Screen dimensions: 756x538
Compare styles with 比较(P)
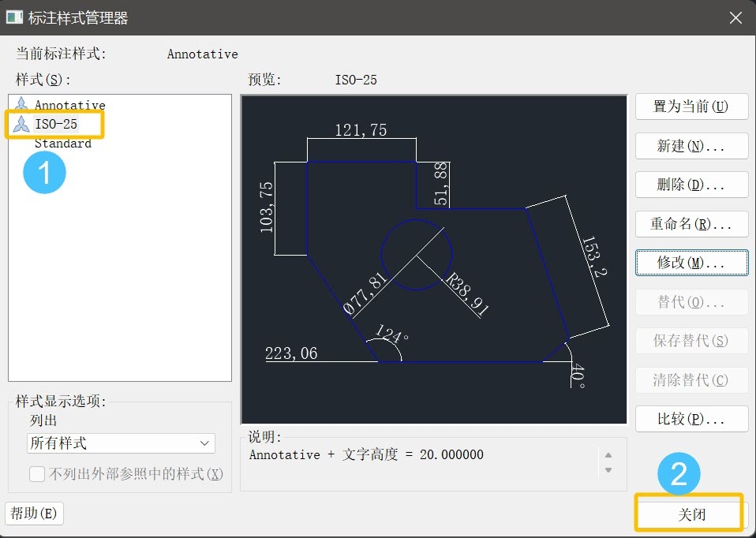tap(691, 419)
